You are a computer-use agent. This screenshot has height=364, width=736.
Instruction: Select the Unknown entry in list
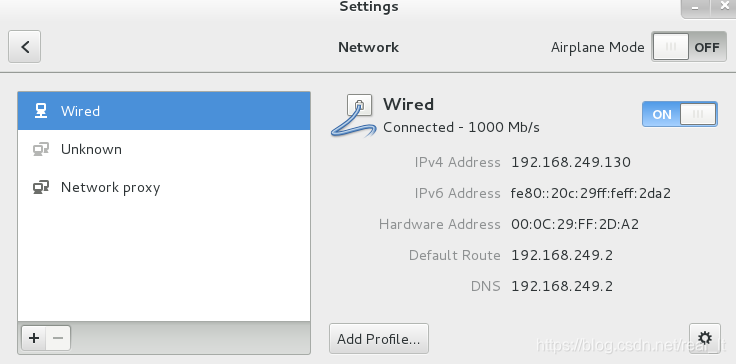(164, 149)
